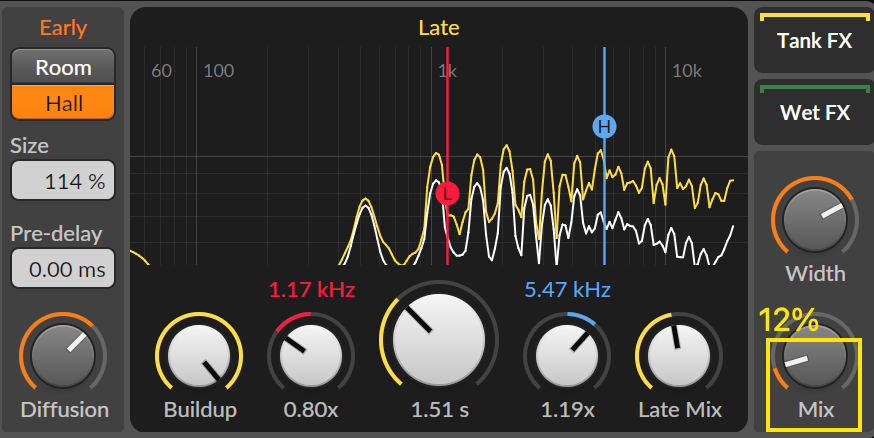
Task: Click the Diffusion knob
Action: [63, 355]
